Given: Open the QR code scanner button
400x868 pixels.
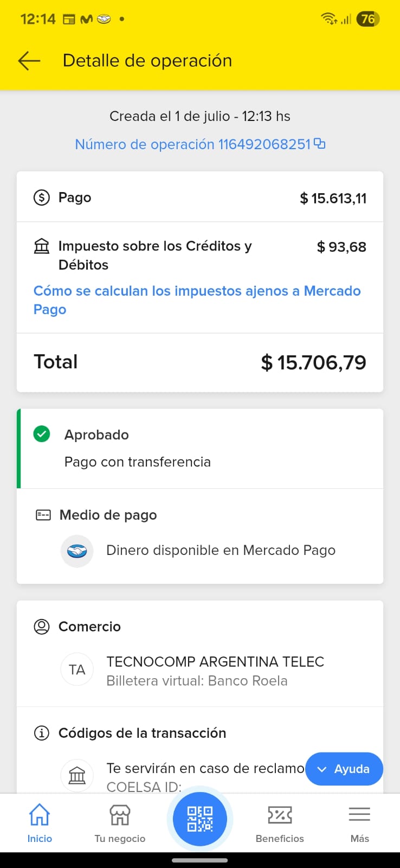Looking at the screenshot, I should pos(199,819).
